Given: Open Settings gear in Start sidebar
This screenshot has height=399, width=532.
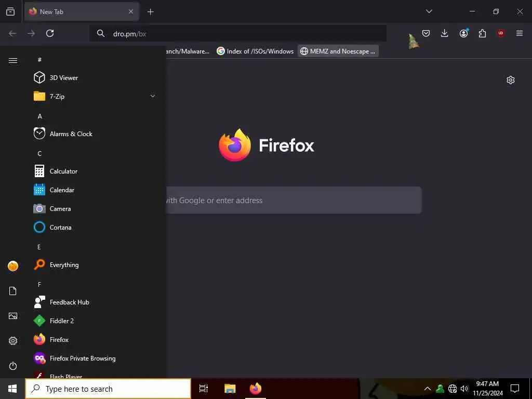Looking at the screenshot, I should pos(13,341).
